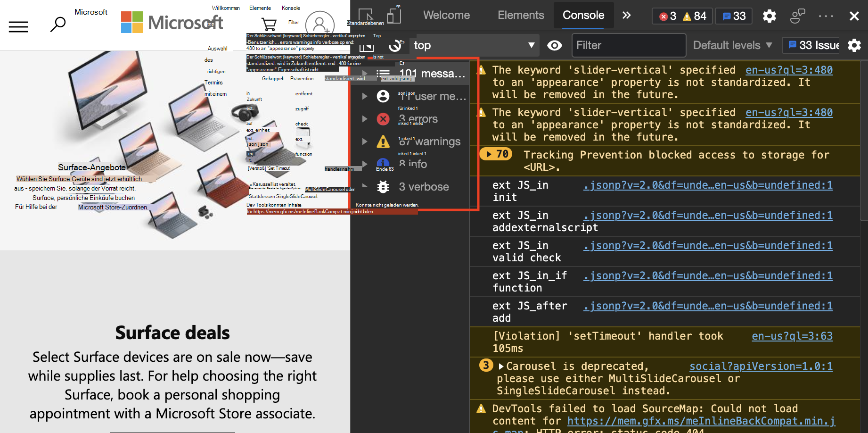Click the yellow warnings triangle icon in sidebar
Screen dimensions: 868x433
383,142
